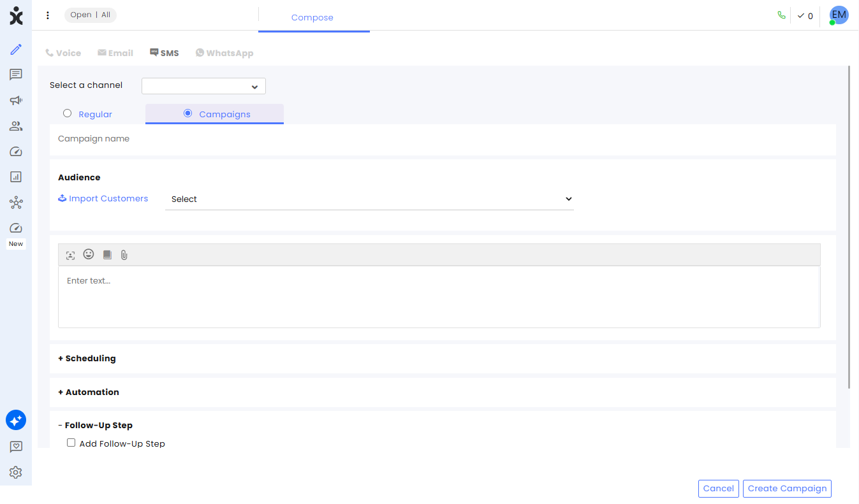Click the green phone icon in header
The height and width of the screenshot is (504, 859).
781,15
